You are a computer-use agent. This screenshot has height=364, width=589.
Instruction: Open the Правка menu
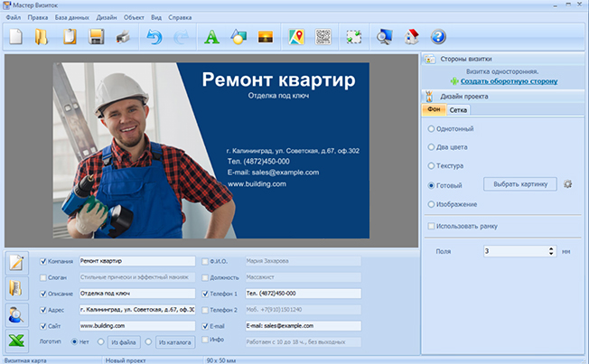38,17
